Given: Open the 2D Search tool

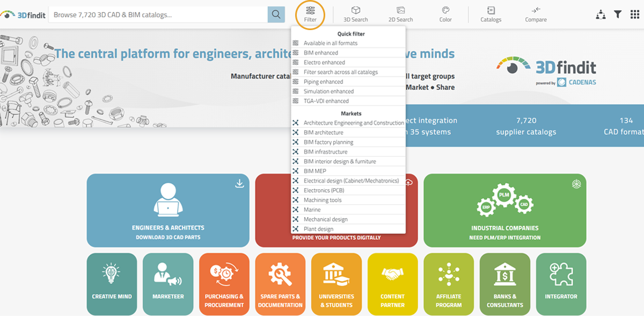Looking at the screenshot, I should [400, 15].
